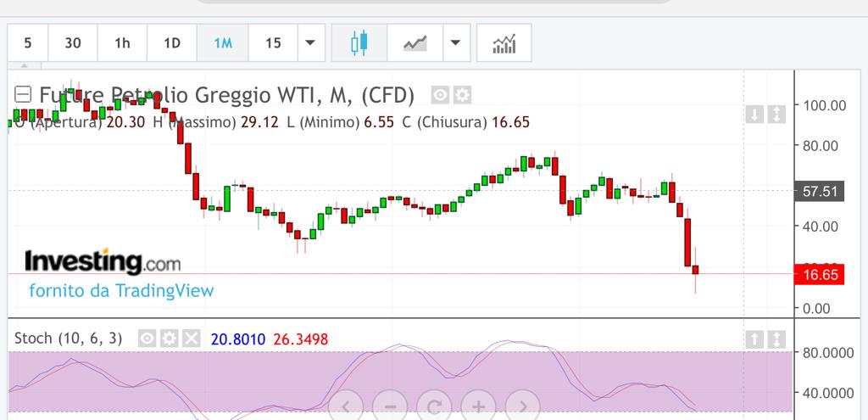Open the timeframe dropdown arrow
Viewport: 868px width, 420px height.
[311, 42]
